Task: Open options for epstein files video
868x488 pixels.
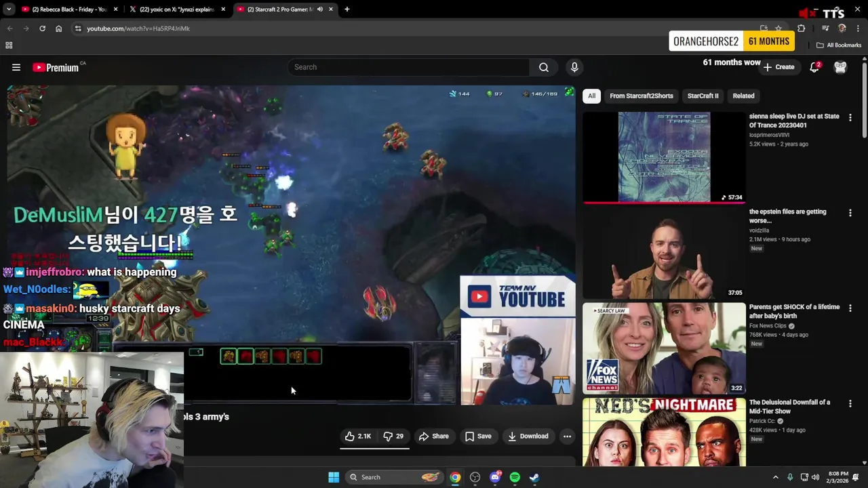Action: click(850, 213)
